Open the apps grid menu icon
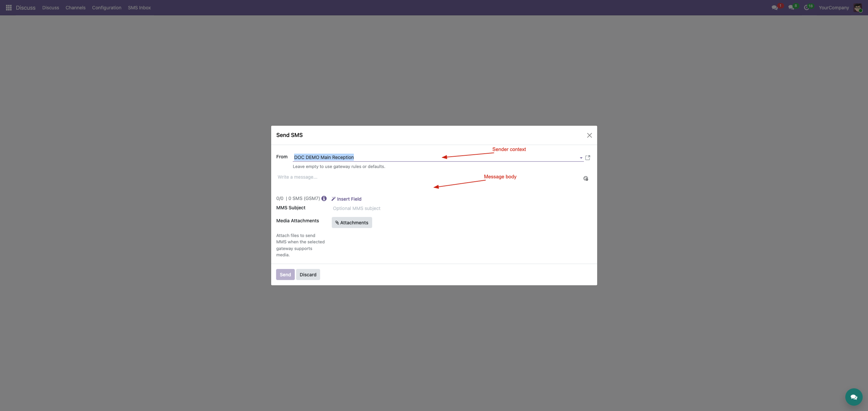The height and width of the screenshot is (411, 868). pos(9,8)
